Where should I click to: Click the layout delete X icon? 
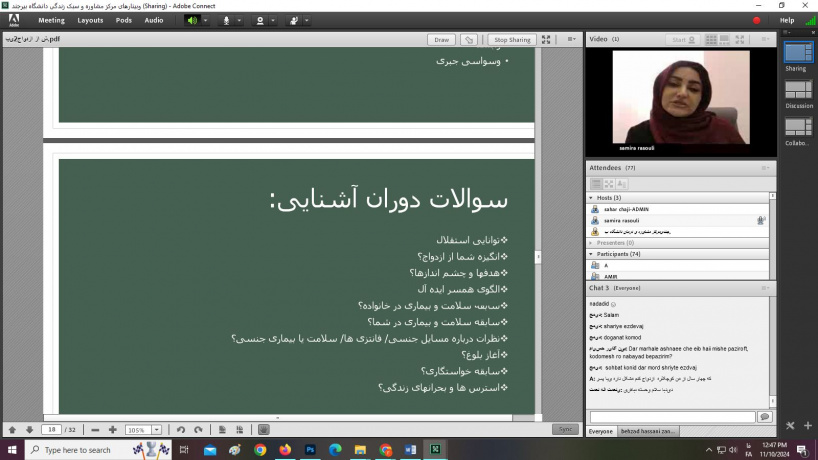790,426
